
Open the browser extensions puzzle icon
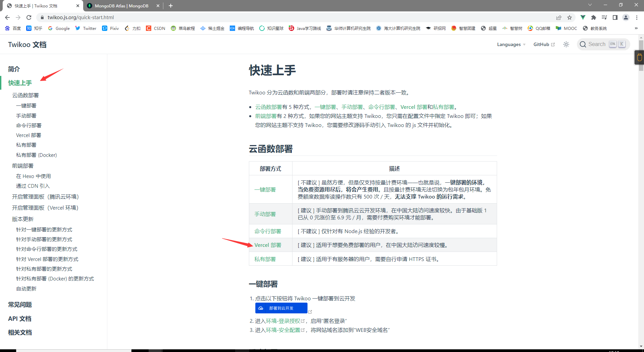593,17
